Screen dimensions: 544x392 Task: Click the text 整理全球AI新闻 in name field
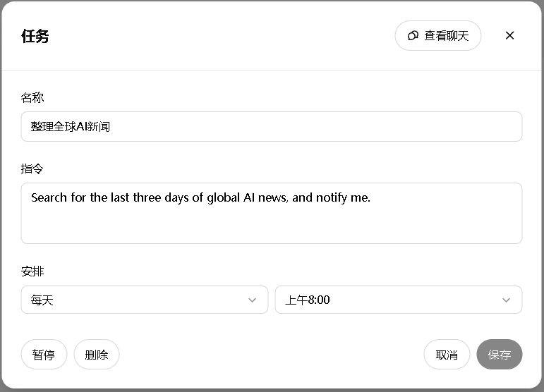71,127
